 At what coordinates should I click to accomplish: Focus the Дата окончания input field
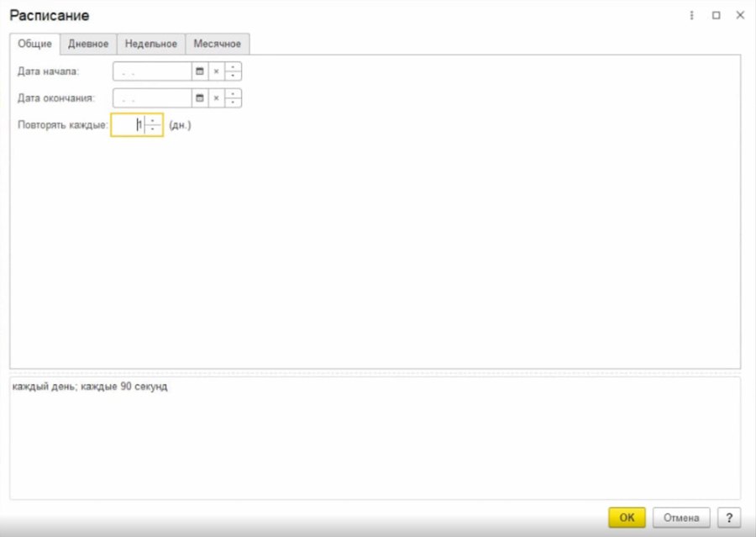[152, 98]
